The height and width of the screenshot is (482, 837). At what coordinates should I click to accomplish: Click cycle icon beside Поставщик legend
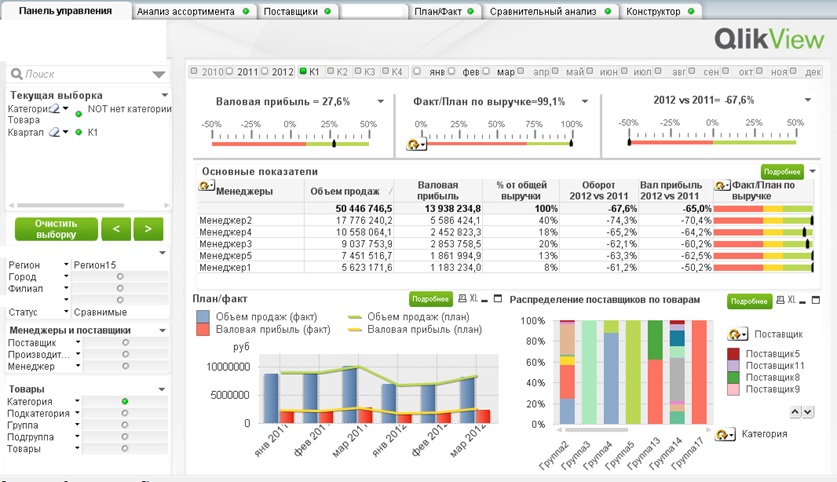(x=739, y=334)
